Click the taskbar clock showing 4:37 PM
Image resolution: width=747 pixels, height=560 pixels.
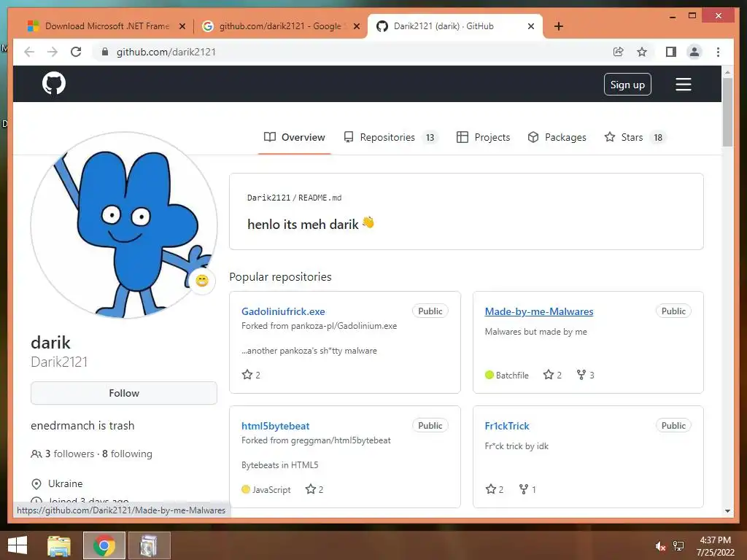click(x=715, y=546)
